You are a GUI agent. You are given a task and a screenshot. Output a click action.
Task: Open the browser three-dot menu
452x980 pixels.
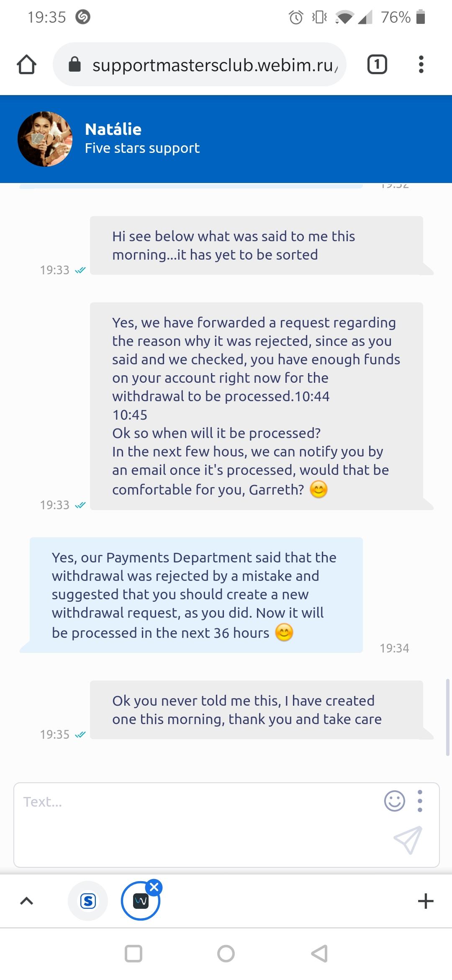421,64
